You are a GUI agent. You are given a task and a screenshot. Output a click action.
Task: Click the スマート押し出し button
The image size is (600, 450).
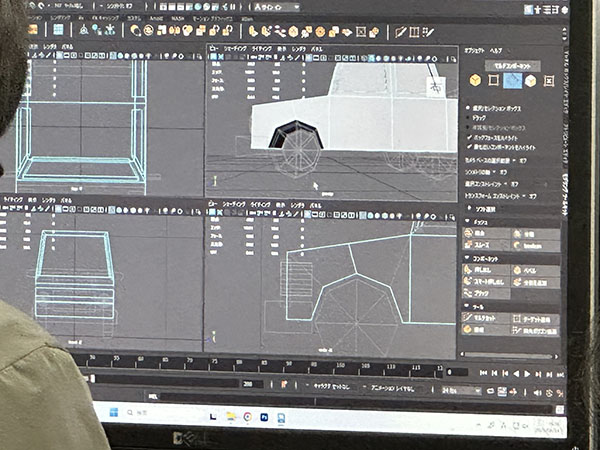[x=486, y=282]
